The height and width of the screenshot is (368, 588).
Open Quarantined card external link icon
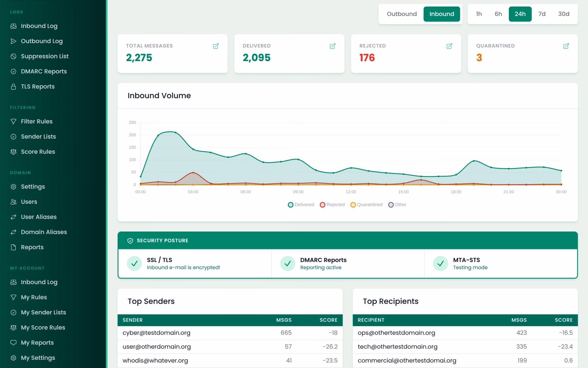(x=566, y=46)
